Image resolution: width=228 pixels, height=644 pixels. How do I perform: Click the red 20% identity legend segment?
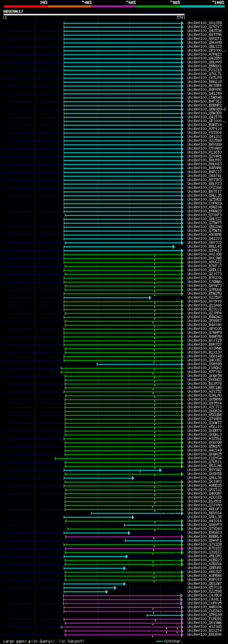25,6
